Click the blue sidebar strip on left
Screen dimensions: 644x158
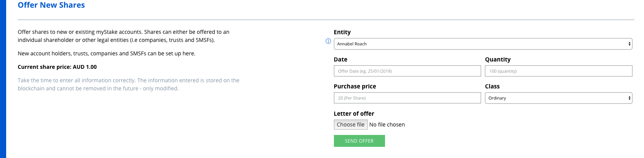3,79
